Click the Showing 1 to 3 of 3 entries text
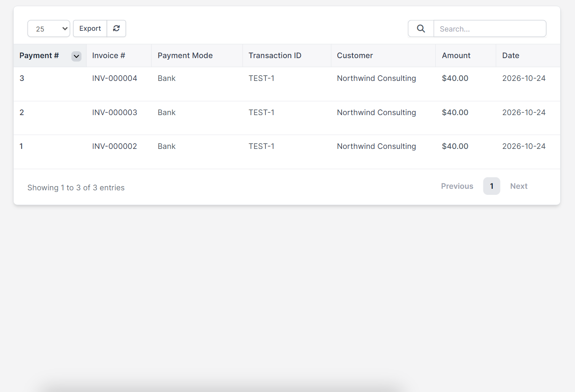575x392 pixels. tap(76, 188)
